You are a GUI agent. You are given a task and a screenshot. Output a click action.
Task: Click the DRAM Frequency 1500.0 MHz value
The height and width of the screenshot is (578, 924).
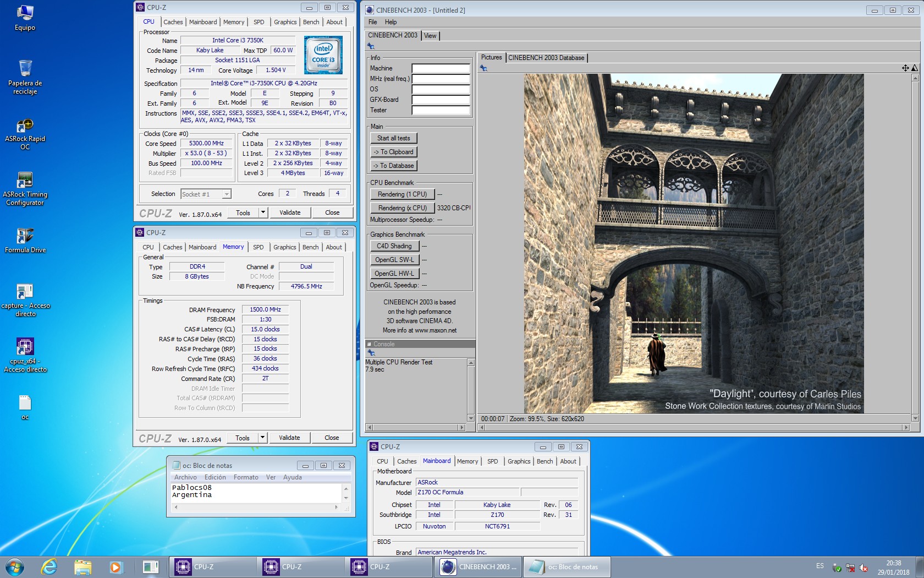tap(265, 309)
